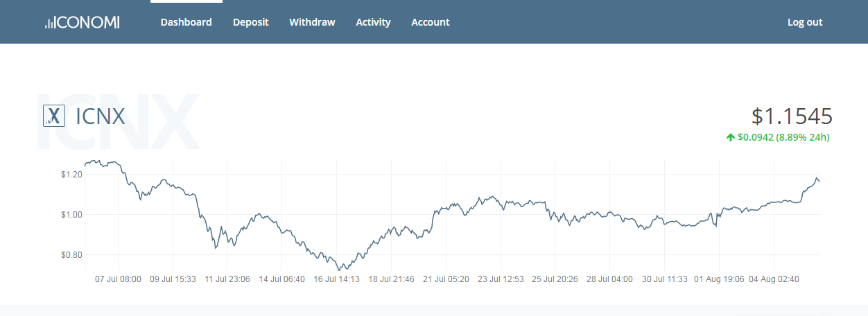
Task: Open the Withdraw page
Action: (x=312, y=22)
